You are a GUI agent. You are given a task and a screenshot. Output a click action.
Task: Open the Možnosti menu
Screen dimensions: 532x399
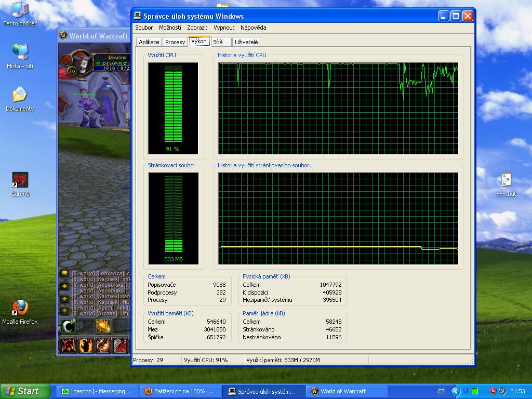click(x=170, y=28)
